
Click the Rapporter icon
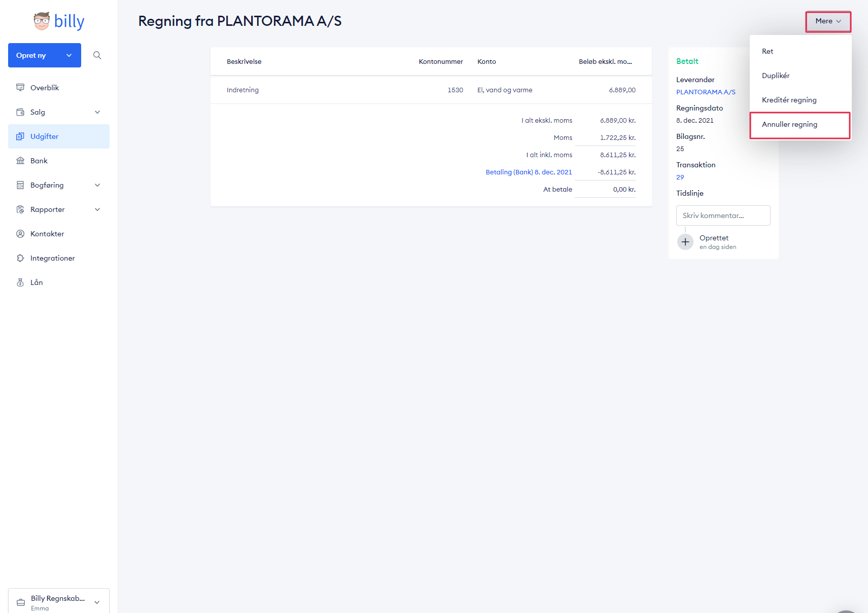pos(20,209)
